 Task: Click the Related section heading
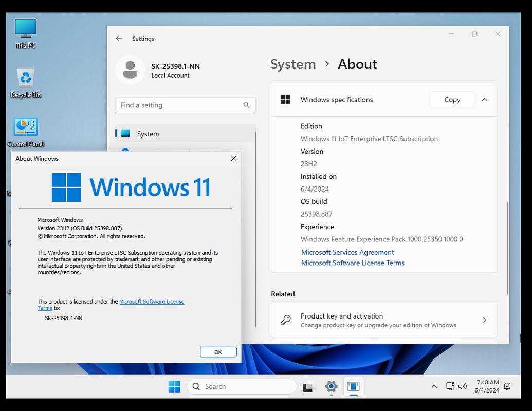tap(283, 294)
